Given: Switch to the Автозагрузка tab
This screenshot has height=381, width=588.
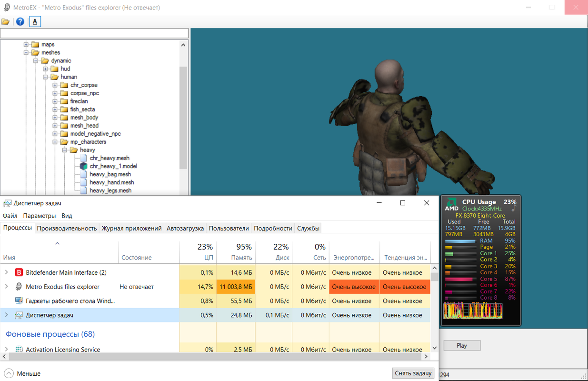Looking at the screenshot, I should point(185,228).
